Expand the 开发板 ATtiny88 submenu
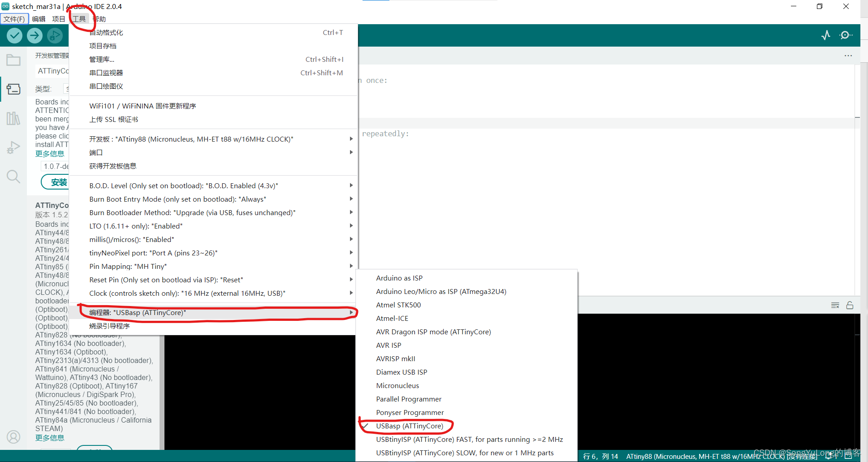The image size is (868, 462). (x=213, y=139)
